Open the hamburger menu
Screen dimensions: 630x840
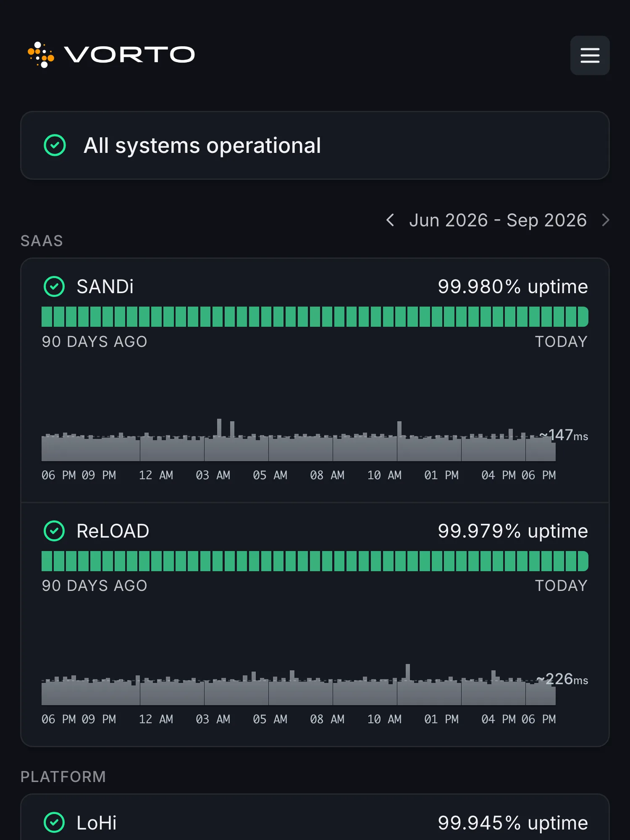point(590,55)
